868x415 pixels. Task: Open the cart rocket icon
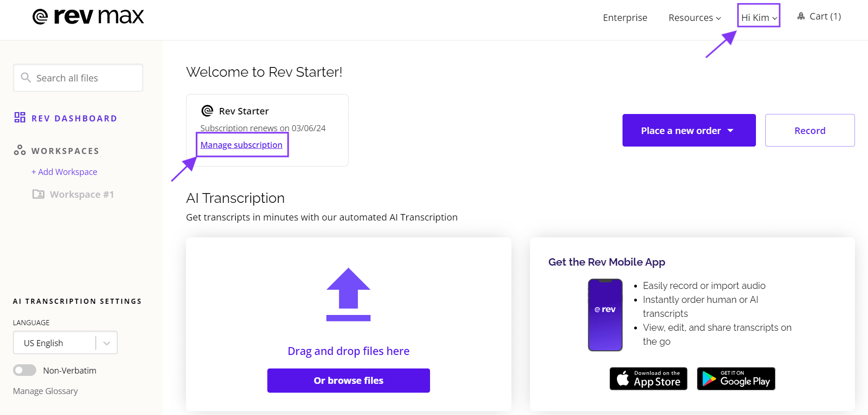click(801, 16)
